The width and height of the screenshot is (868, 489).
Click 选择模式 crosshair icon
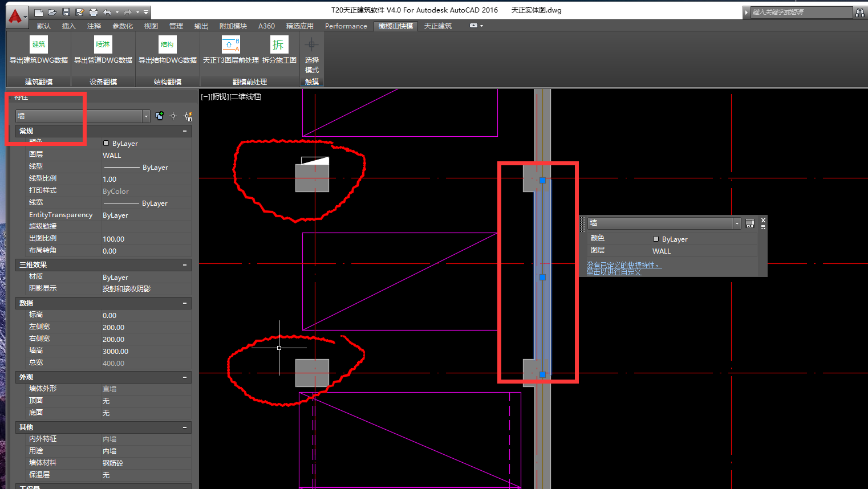click(312, 44)
